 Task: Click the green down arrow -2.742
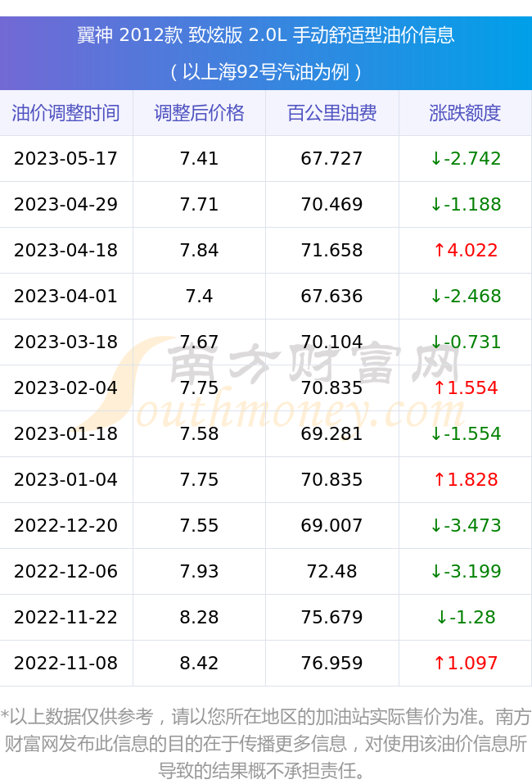(466, 158)
